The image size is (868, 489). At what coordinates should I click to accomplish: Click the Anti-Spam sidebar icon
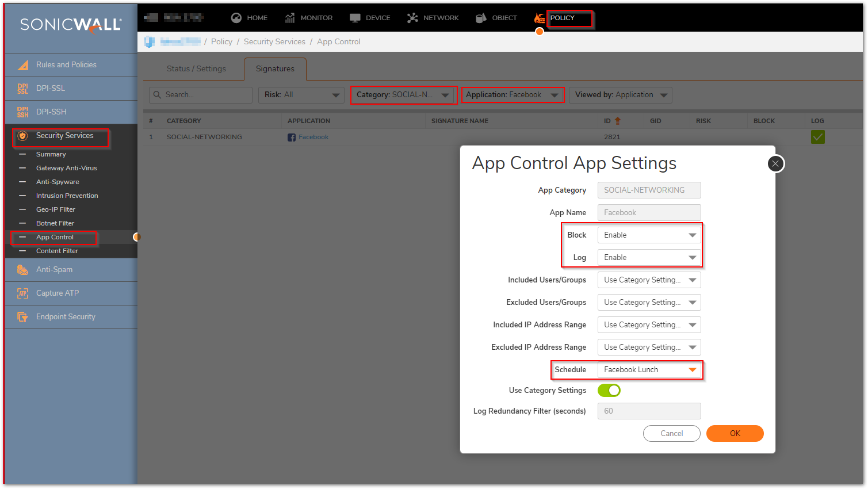point(22,270)
